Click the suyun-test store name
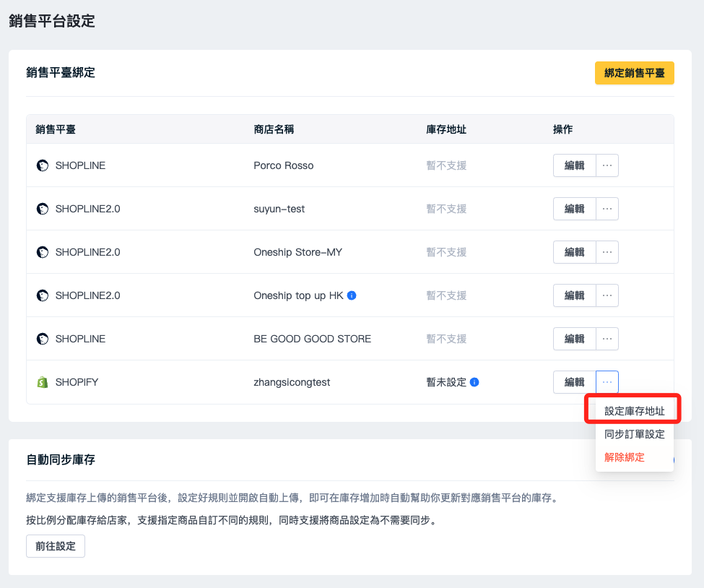Screen dimensions: 704x588 (279, 209)
